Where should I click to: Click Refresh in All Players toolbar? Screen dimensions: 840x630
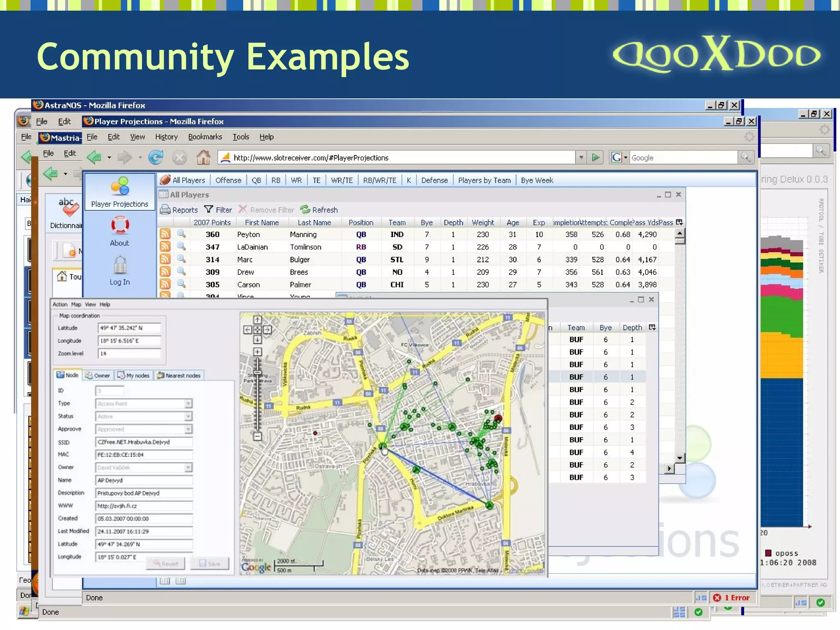point(319,210)
